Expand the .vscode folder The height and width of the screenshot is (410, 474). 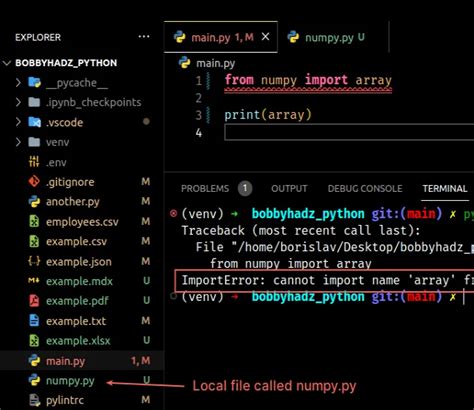pyautogui.click(x=18, y=122)
